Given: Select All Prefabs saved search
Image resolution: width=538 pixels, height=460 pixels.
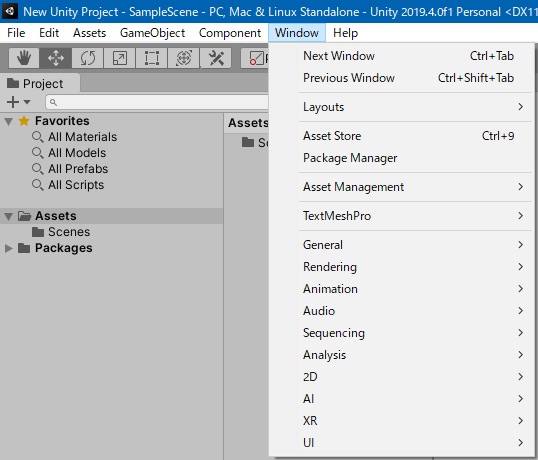Looking at the screenshot, I should (x=78, y=169).
